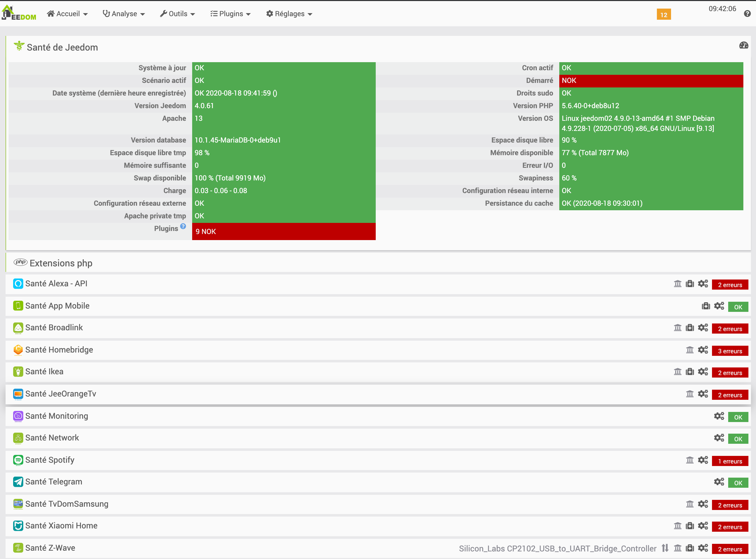Click the orange 12 notifications badge

click(x=663, y=15)
